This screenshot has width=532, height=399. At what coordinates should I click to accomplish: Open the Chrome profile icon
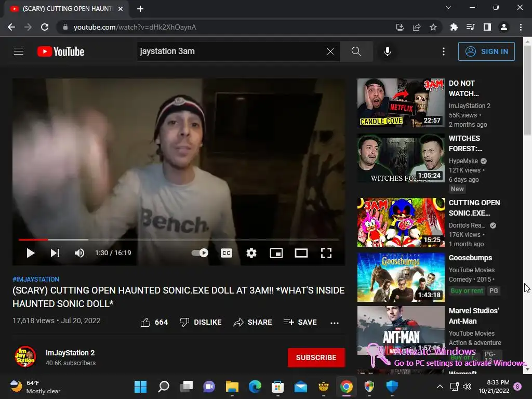coord(504,27)
